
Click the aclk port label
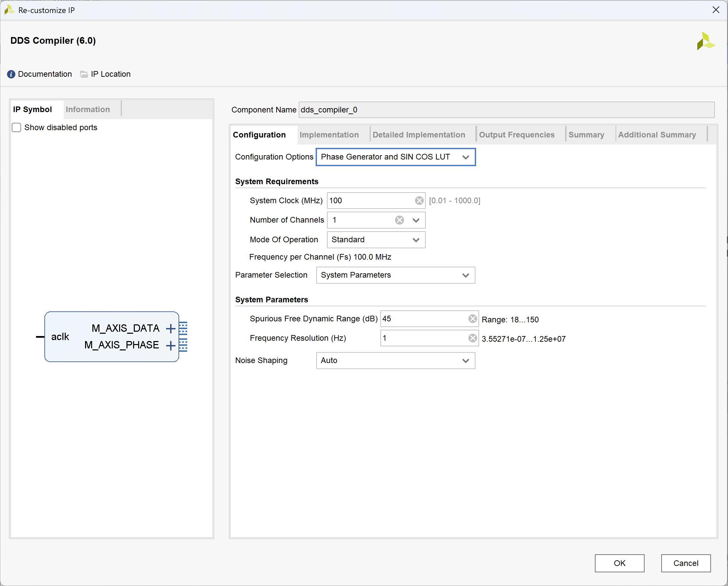pos(60,337)
